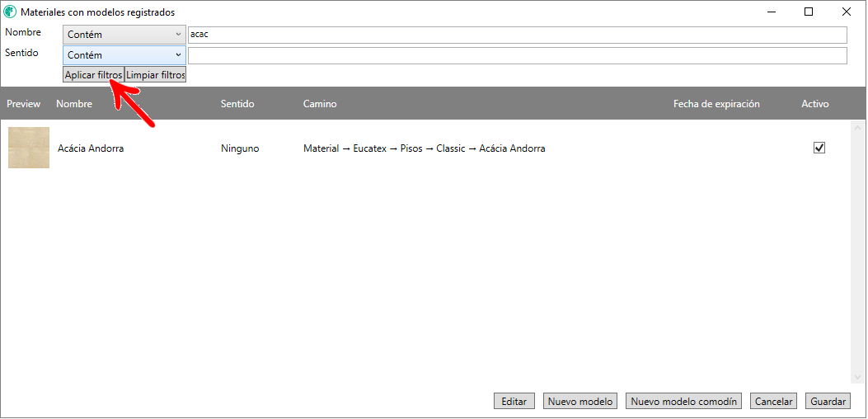Sort by Fecha de expiración column header
868x419 pixels.
716,104
